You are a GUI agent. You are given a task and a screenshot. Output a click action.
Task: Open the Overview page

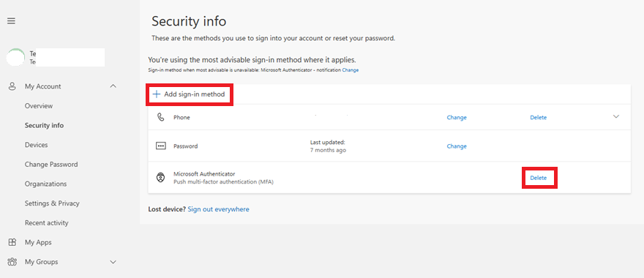(x=39, y=105)
